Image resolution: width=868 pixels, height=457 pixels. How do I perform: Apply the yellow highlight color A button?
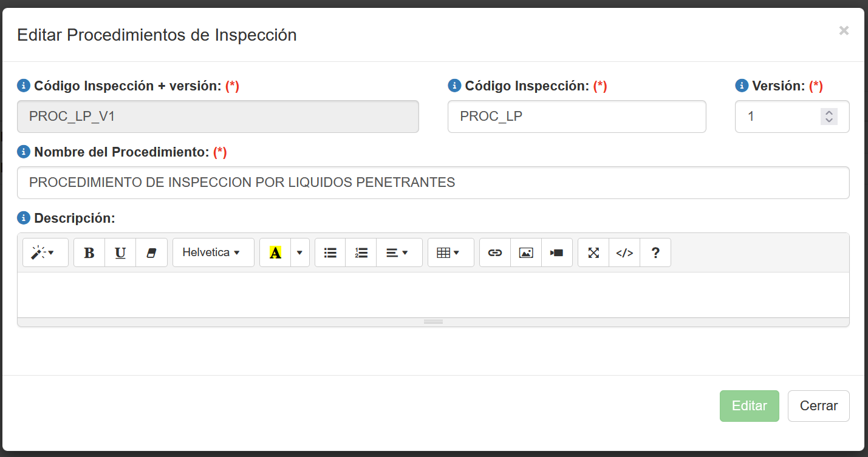[x=275, y=252]
